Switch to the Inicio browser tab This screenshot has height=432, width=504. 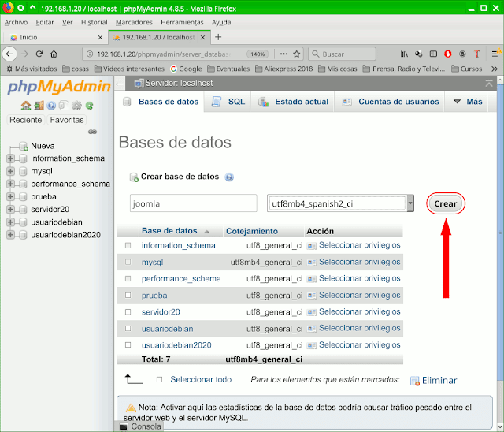[x=55, y=37]
